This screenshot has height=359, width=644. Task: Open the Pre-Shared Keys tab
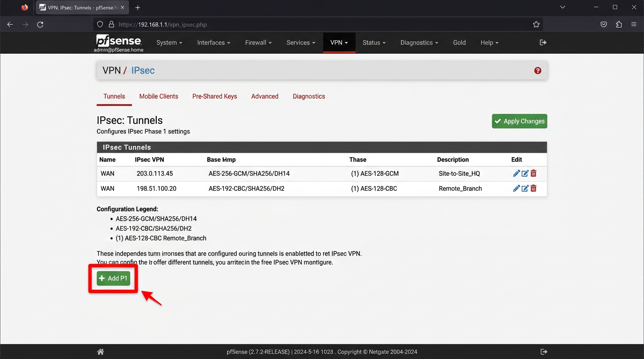(214, 96)
